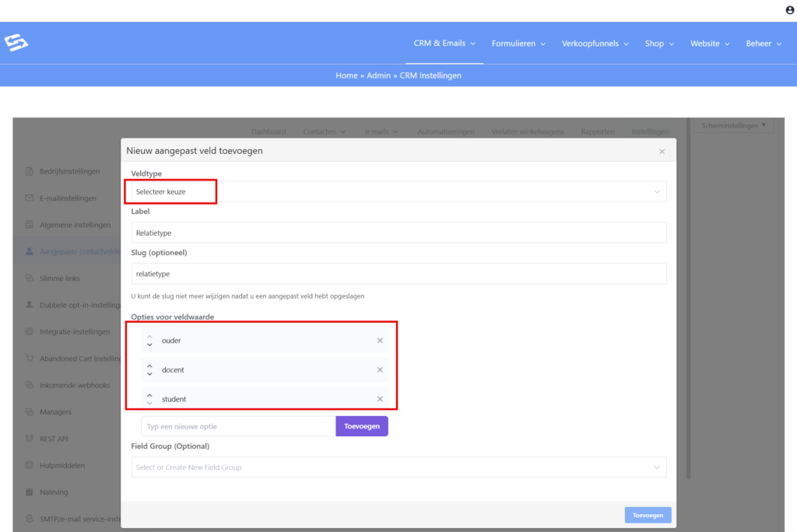Delete the 'docent' option using its X icon
The width and height of the screenshot is (797, 532).
(380, 370)
